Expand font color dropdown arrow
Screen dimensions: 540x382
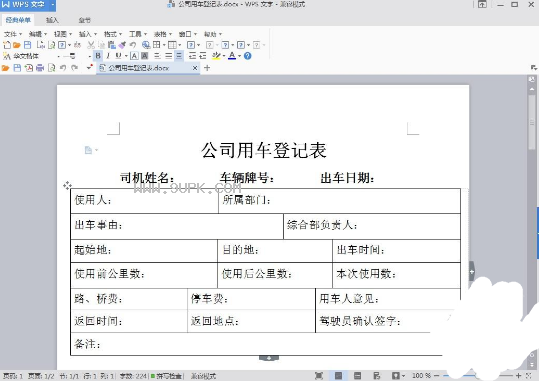(239, 56)
